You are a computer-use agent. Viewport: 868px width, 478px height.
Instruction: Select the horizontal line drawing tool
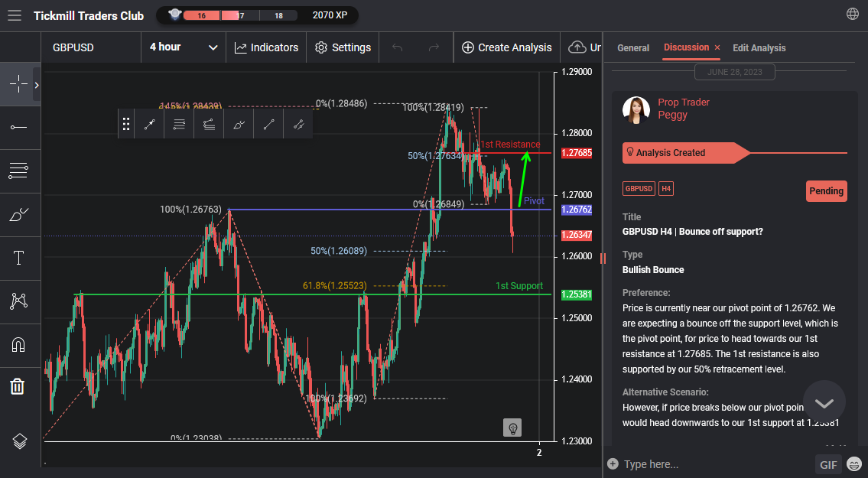18,128
